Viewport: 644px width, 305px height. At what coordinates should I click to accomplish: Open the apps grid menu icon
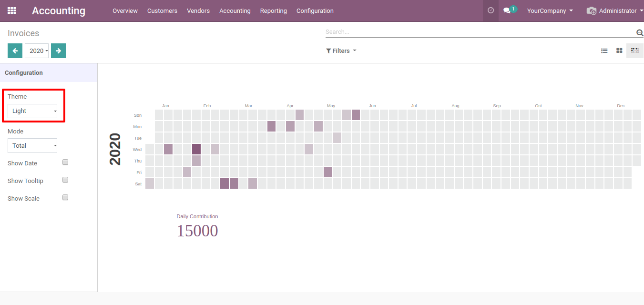[x=12, y=10]
